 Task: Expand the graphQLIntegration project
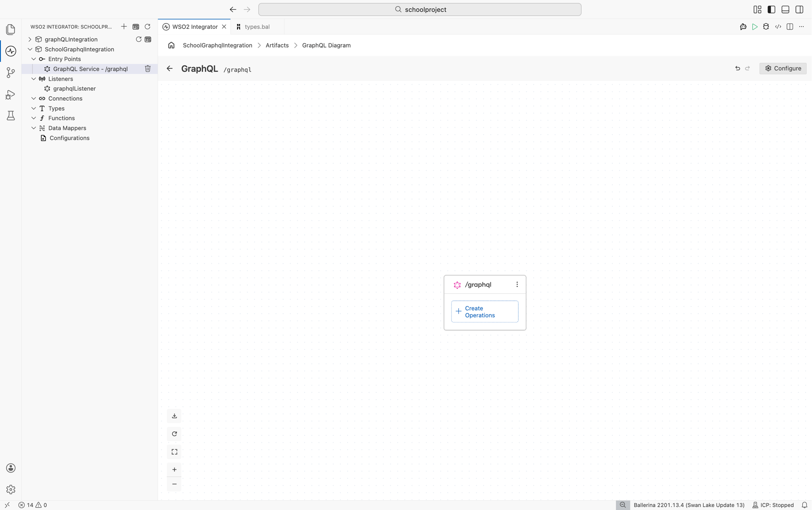click(x=30, y=39)
